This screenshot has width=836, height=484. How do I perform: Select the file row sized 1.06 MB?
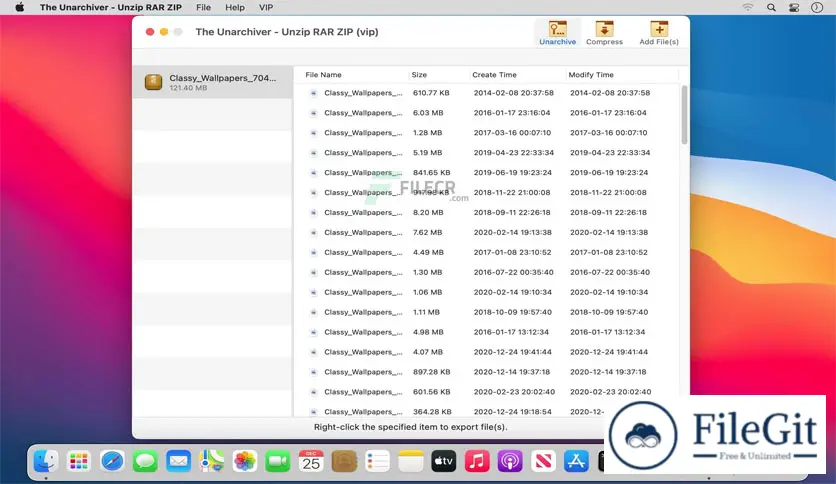(487, 292)
